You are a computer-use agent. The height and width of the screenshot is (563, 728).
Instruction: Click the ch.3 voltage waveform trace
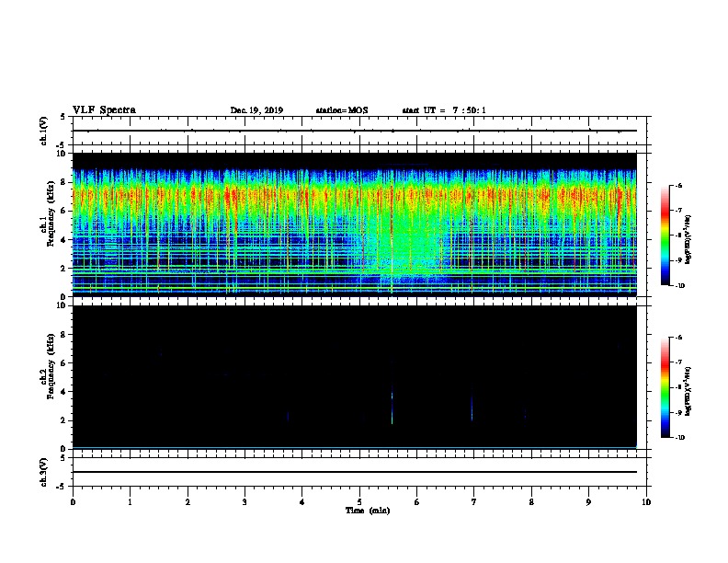click(354, 472)
